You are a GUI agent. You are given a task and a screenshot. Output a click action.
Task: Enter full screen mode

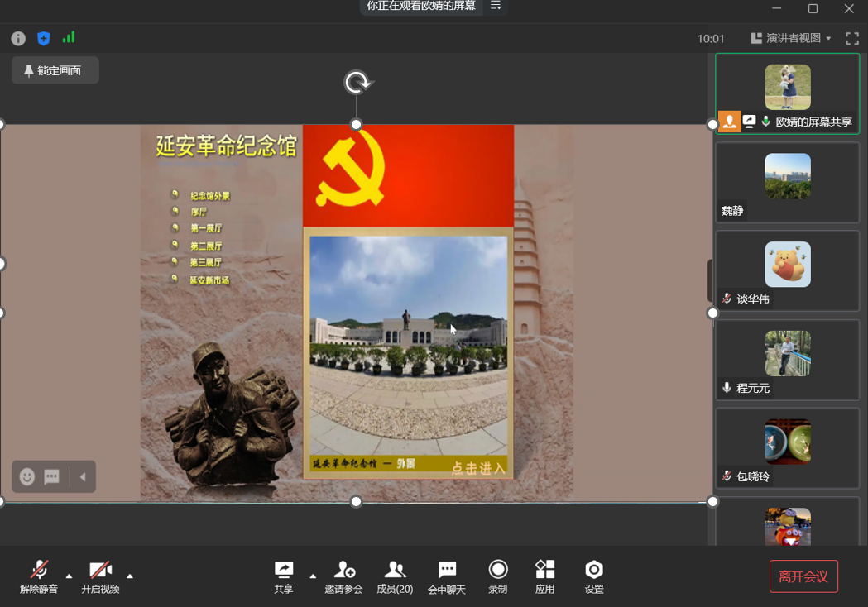coord(852,39)
